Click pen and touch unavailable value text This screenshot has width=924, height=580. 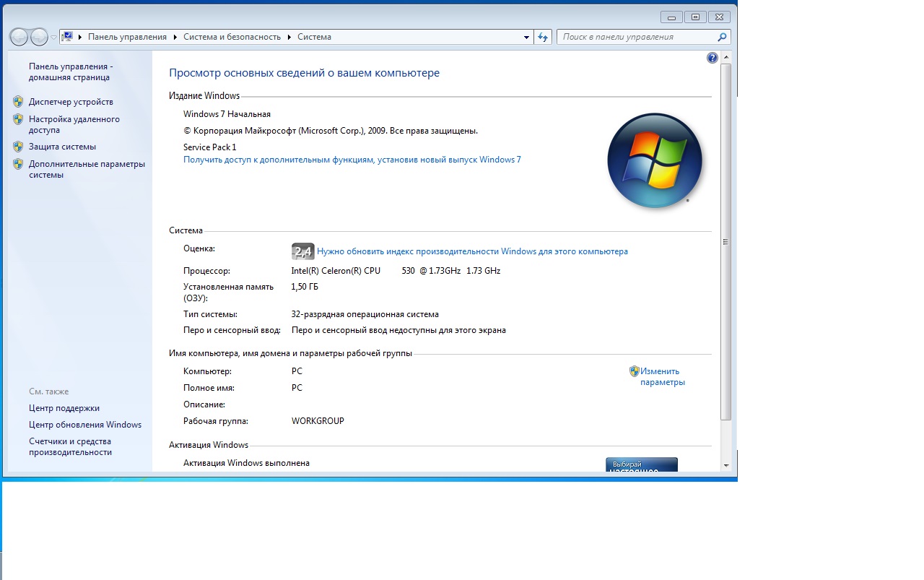398,330
